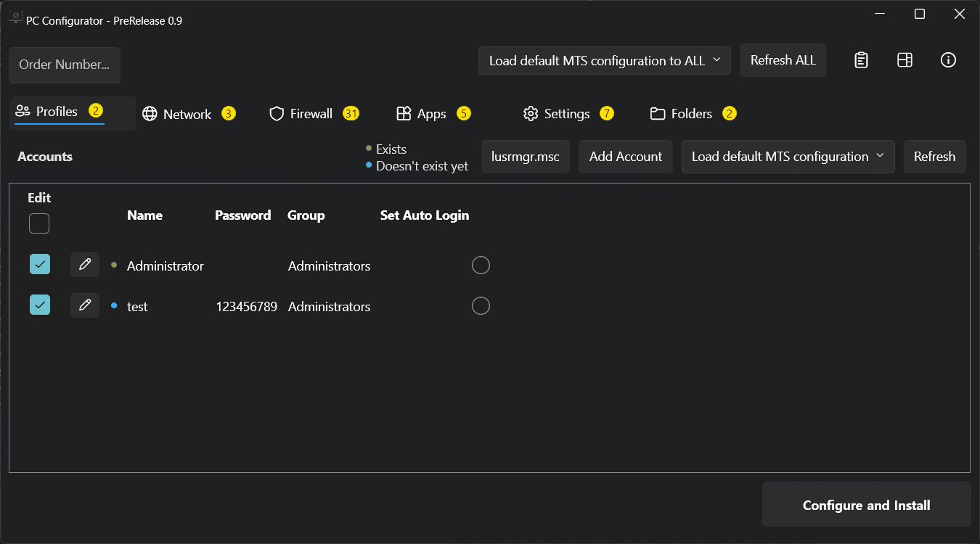Image resolution: width=980 pixels, height=544 pixels.
Task: Set auto login for Administrator account
Action: click(x=481, y=265)
